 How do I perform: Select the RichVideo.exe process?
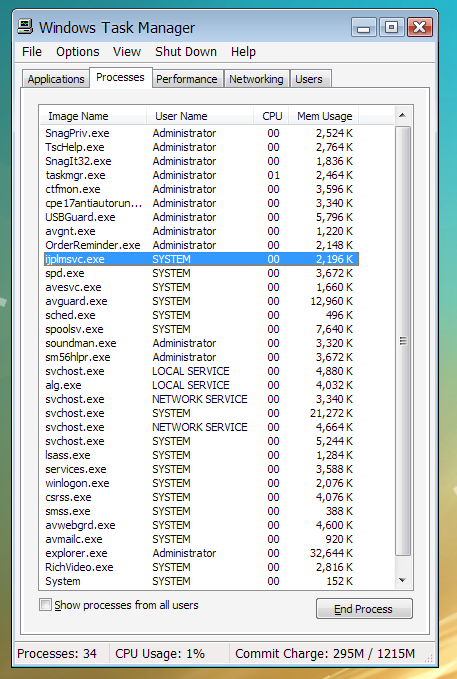(x=201, y=567)
